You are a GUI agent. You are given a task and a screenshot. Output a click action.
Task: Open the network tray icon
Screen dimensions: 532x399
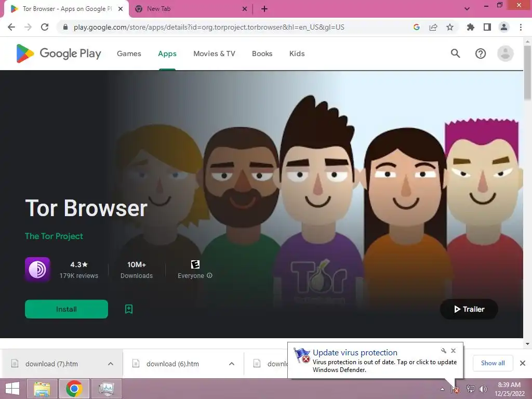tap(470, 389)
